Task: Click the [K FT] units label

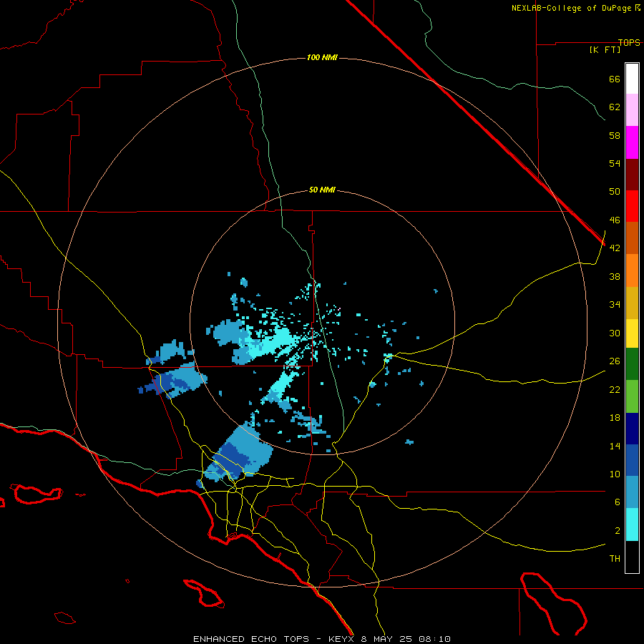Action: (x=605, y=49)
